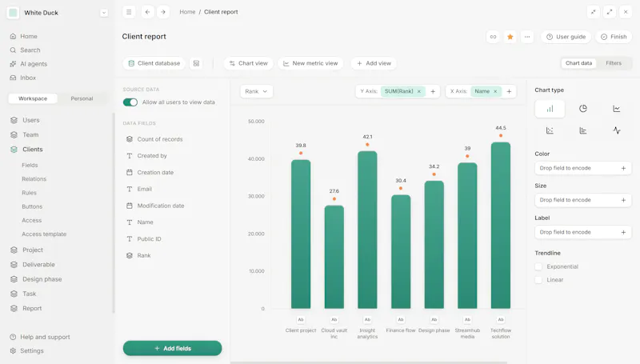Click the orange star favorite icon

[x=510, y=37]
